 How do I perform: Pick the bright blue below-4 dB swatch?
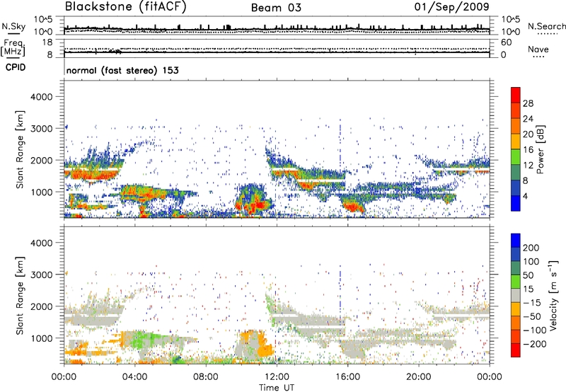click(516, 203)
